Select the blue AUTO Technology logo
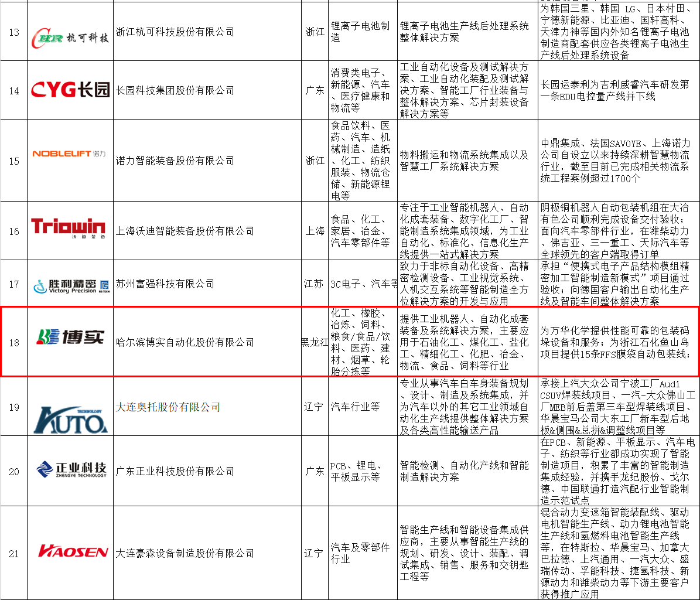700x600 pixels. (70, 420)
